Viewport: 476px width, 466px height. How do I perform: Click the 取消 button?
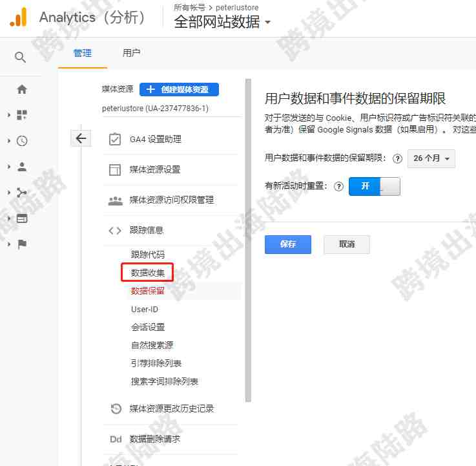point(346,244)
